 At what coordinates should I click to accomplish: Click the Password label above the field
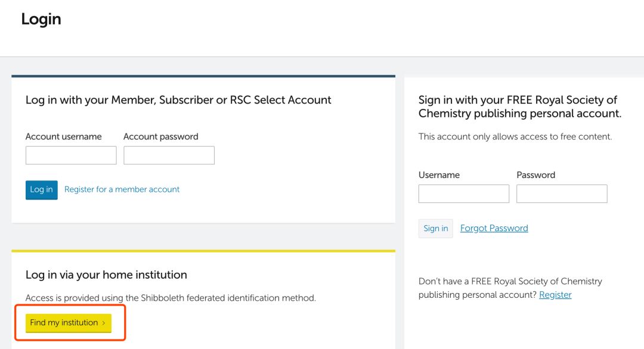point(535,174)
